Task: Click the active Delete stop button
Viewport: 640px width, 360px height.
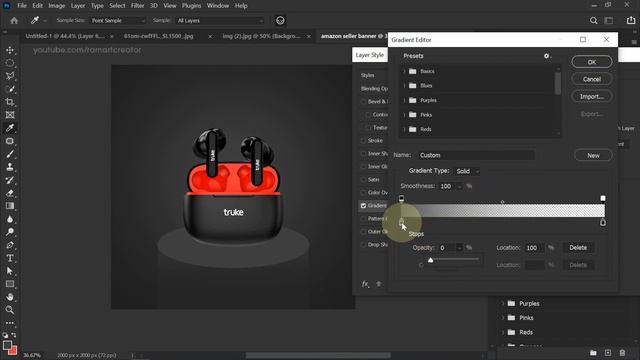Action: [x=578, y=248]
